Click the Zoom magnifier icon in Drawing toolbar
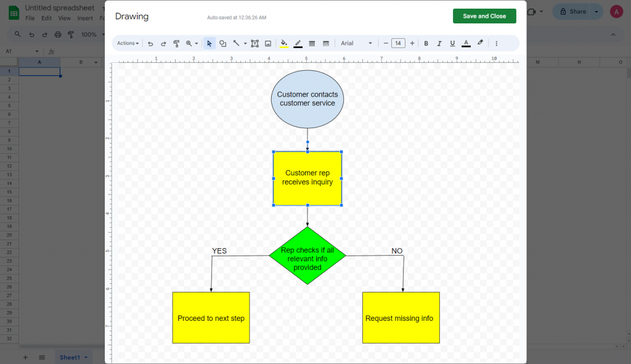Screen dimensions: 631x364 pyautogui.click(x=189, y=44)
